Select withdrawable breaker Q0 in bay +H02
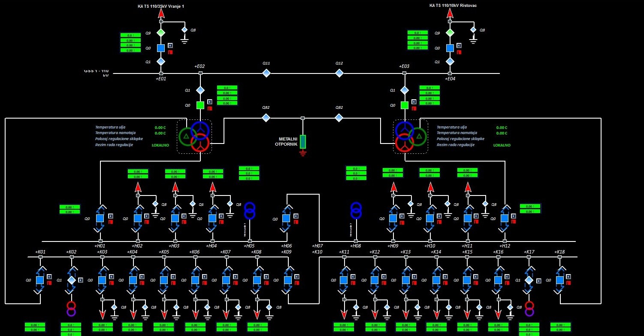The image size is (644, 336). [x=138, y=218]
